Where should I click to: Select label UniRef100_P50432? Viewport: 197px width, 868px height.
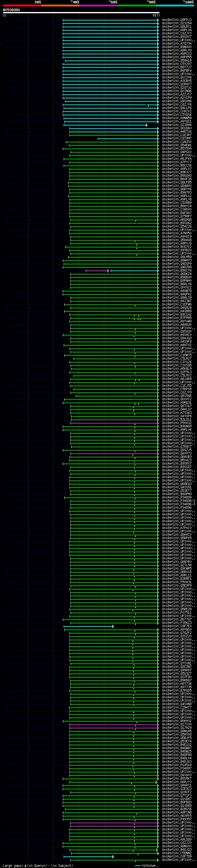coord(176,423)
